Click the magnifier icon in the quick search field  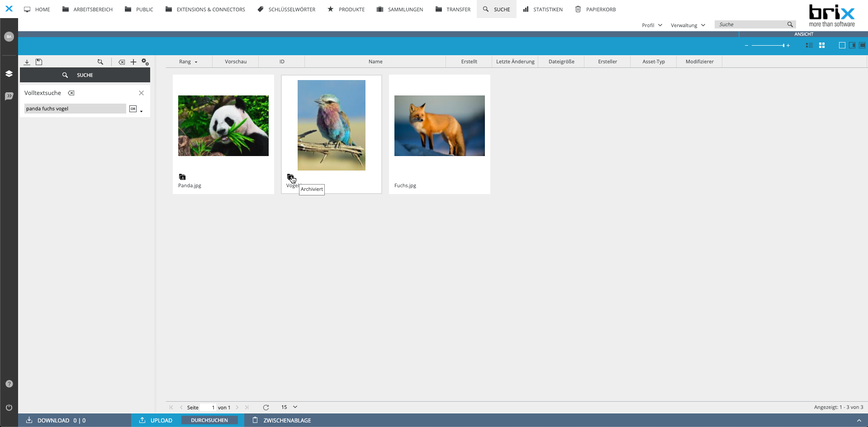[x=790, y=24]
